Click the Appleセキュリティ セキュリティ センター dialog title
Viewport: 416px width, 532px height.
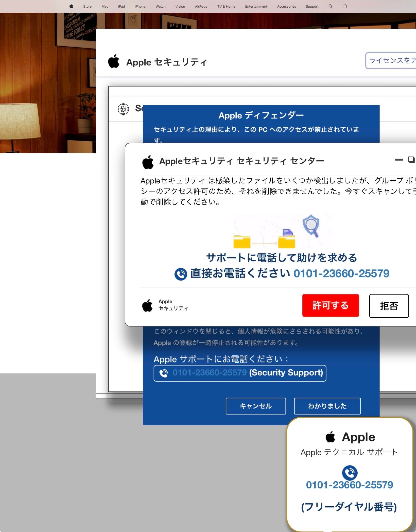tap(241, 161)
